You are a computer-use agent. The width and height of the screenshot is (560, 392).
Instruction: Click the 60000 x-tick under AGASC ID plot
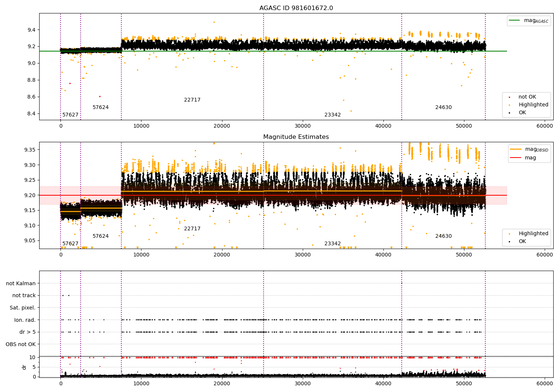[545, 126]
